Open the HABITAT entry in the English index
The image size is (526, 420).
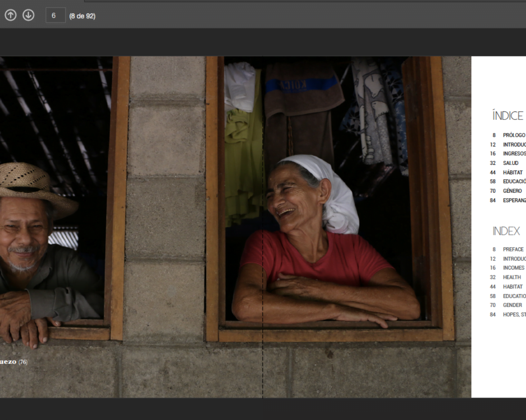(x=513, y=287)
